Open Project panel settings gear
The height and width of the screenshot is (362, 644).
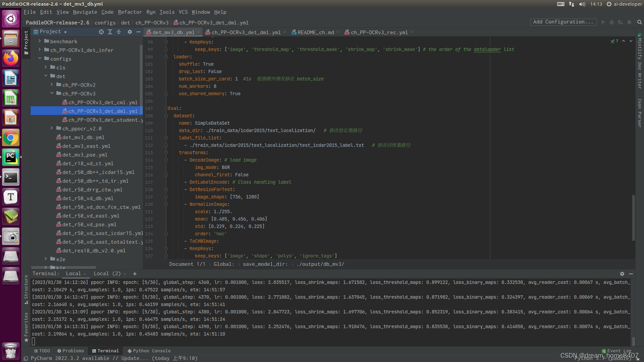tap(130, 32)
